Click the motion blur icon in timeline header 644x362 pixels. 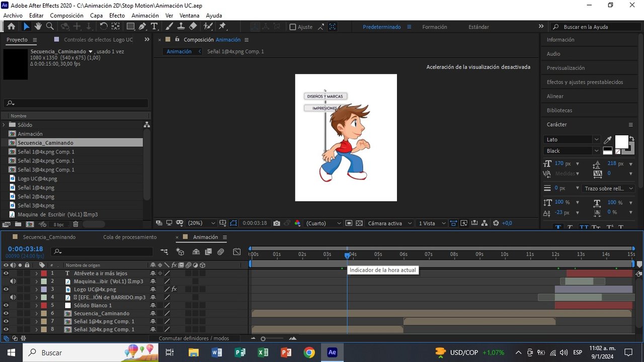coord(220,251)
